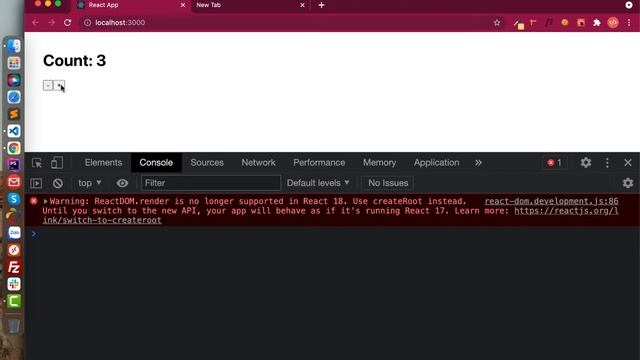Open a new browser tab
Screen dimensions: 640x360
pyautogui.click(x=321, y=5)
